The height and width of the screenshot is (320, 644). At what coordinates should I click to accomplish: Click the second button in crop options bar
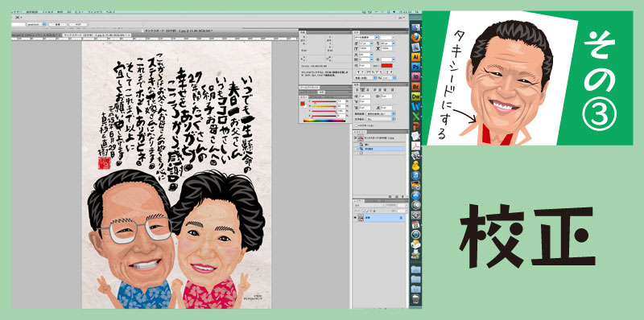coord(77,25)
